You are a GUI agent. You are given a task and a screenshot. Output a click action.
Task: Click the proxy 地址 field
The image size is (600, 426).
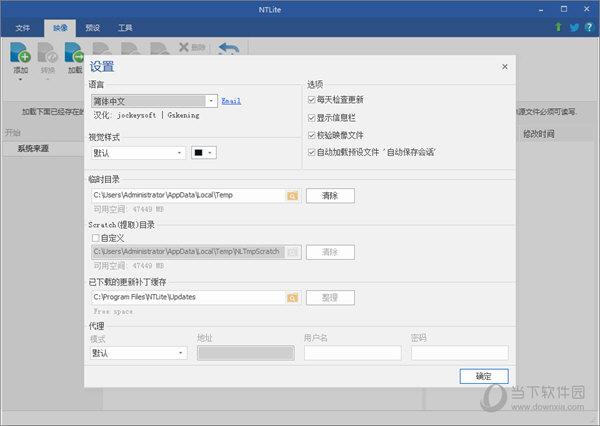tap(246, 353)
